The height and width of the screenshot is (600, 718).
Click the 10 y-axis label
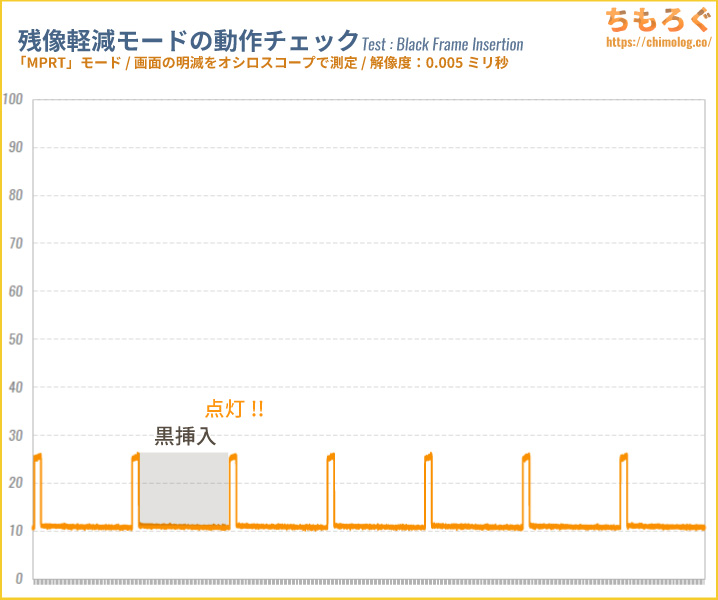[x=16, y=531]
